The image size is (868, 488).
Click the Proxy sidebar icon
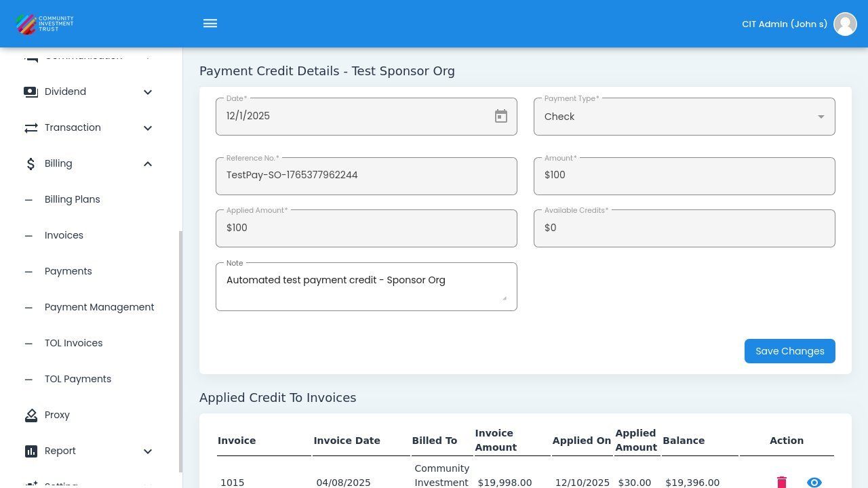(31, 415)
